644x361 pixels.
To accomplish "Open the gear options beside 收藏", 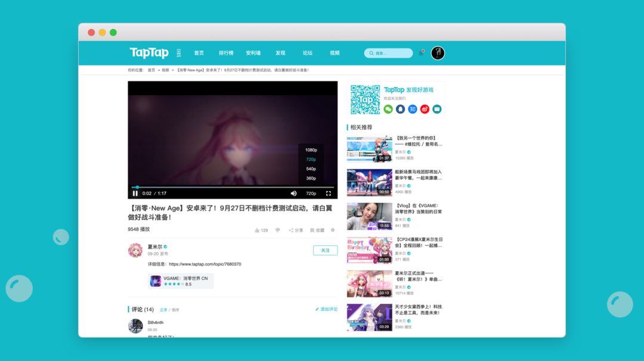I will click(x=333, y=230).
